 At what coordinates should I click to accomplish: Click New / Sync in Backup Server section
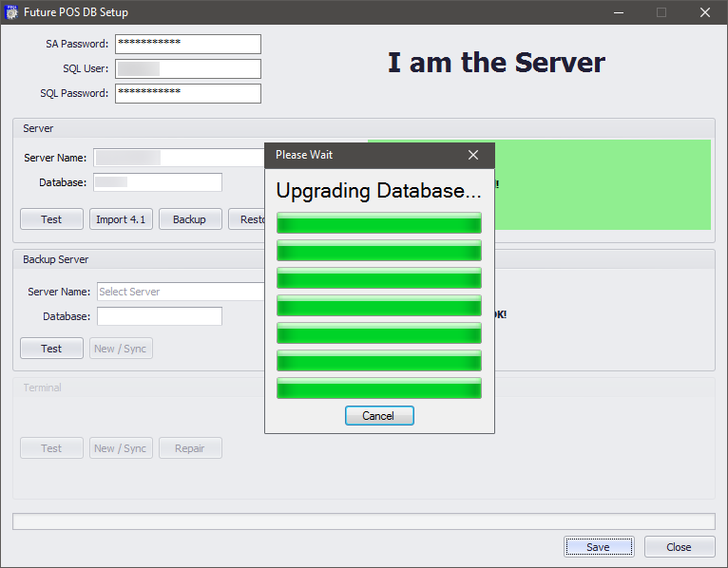pyautogui.click(x=121, y=348)
